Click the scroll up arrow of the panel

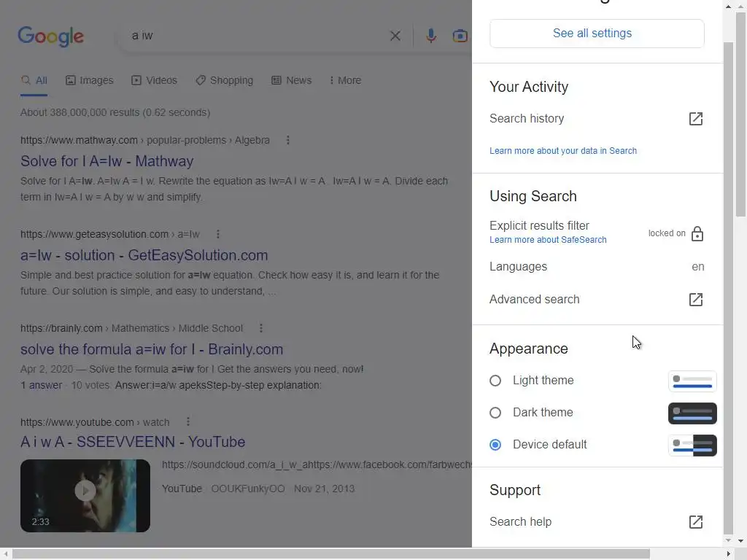pos(728,6)
